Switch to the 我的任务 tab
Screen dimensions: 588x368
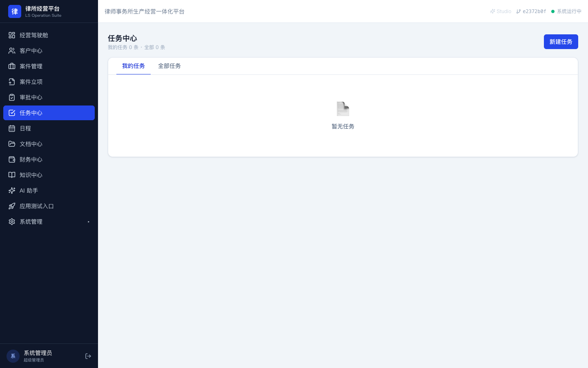(x=134, y=66)
